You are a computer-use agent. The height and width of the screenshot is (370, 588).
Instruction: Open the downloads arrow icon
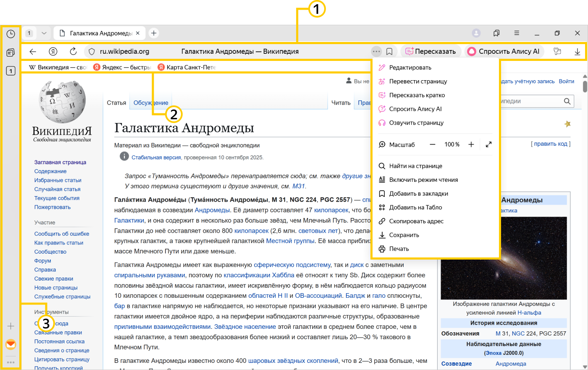pos(577,51)
